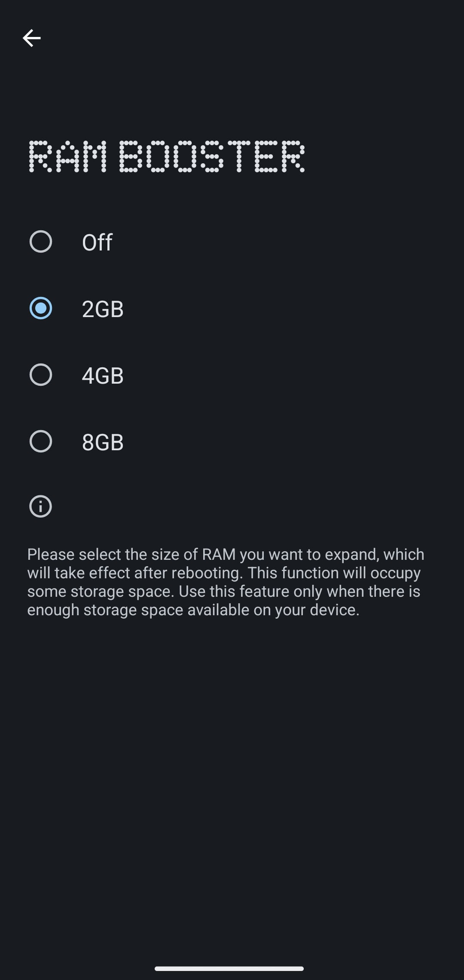Viewport: 464px width, 980px height.
Task: Click the word RAM in the heading
Action: click(x=67, y=156)
